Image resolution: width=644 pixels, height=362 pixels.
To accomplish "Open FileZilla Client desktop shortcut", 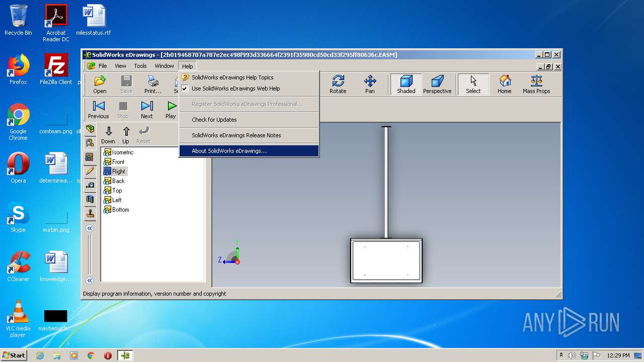I will click(56, 69).
